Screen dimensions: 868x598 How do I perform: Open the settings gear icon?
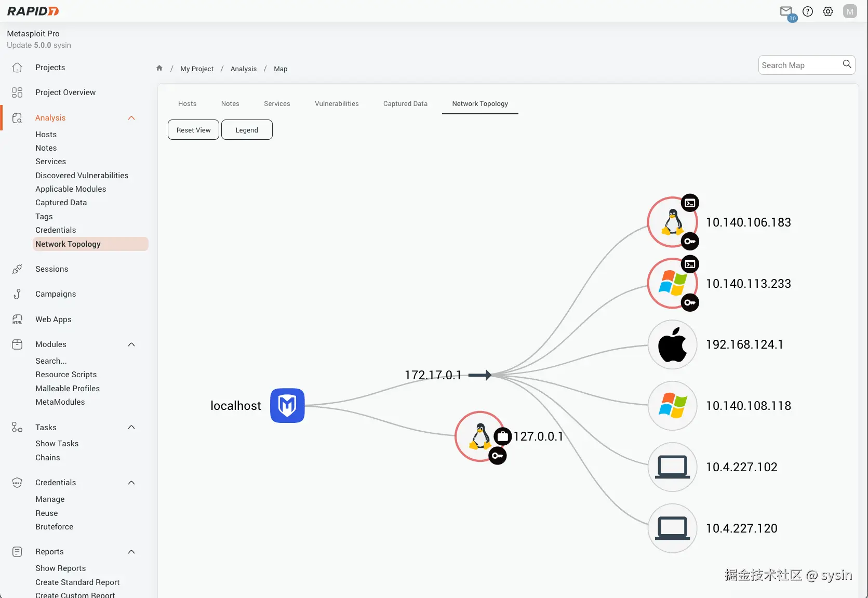coord(828,11)
